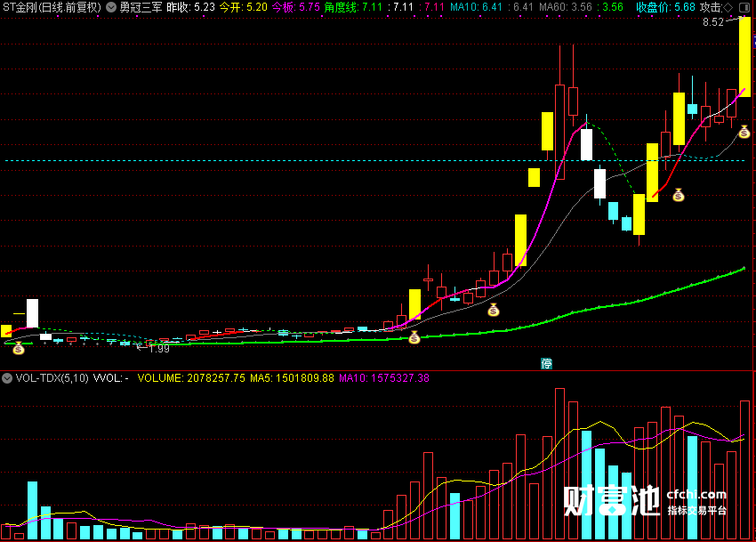Click the VVOL: - label
The width and height of the screenshot is (756, 542).
point(111,378)
